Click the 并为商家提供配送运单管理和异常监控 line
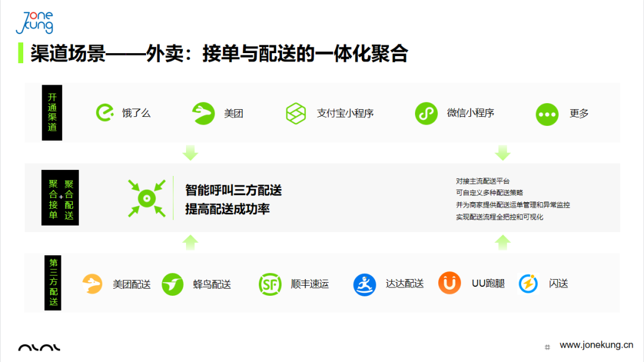Viewport: 644px width, 362px height. (x=513, y=205)
